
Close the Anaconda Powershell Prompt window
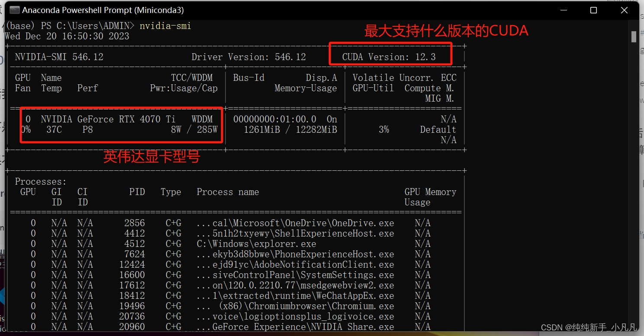point(624,10)
